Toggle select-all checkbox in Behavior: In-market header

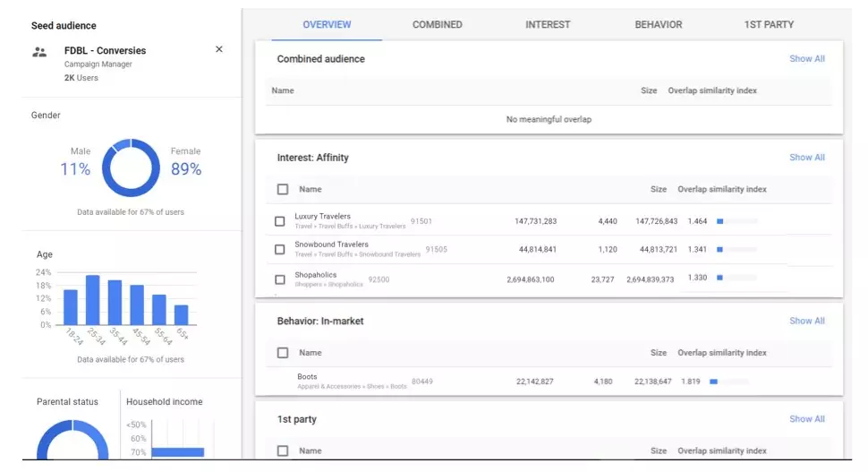283,353
